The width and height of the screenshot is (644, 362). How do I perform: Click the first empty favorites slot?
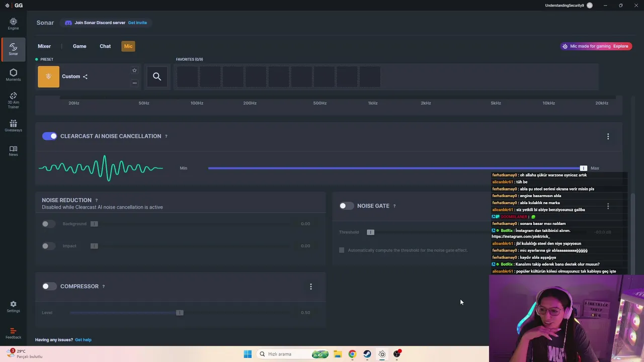[187, 76]
